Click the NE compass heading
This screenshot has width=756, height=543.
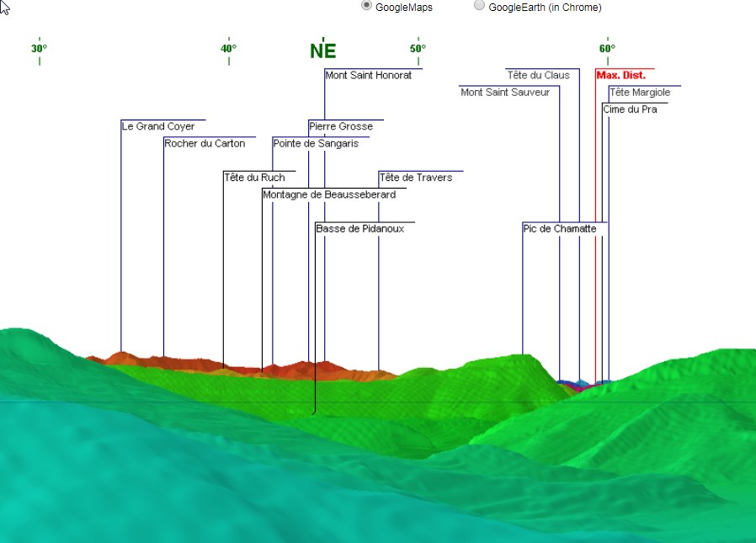[x=322, y=51]
